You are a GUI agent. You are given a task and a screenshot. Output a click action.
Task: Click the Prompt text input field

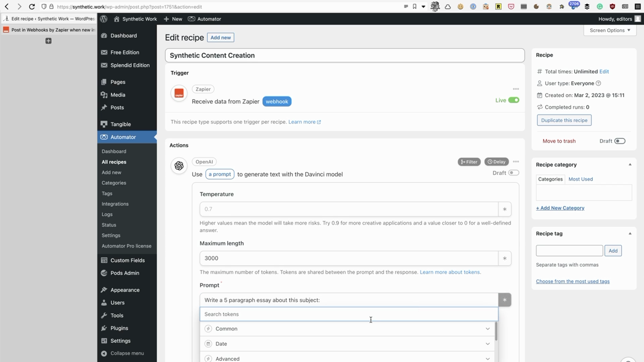point(349,300)
